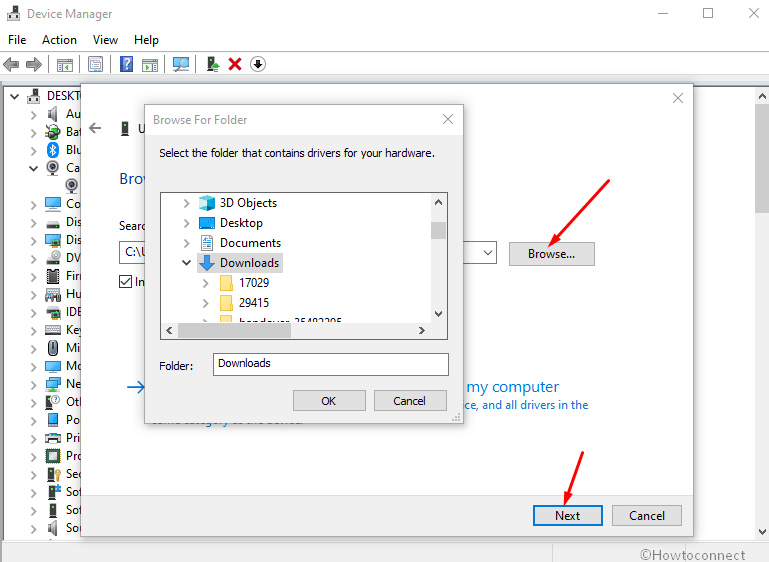Click OK in Browse For Folder
769x562 pixels.
click(x=329, y=401)
